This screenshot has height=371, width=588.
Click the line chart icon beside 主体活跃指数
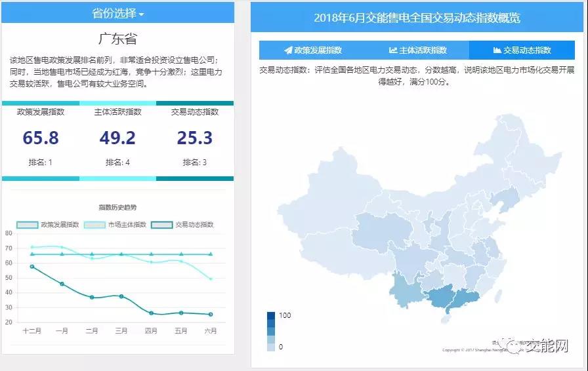pos(392,50)
